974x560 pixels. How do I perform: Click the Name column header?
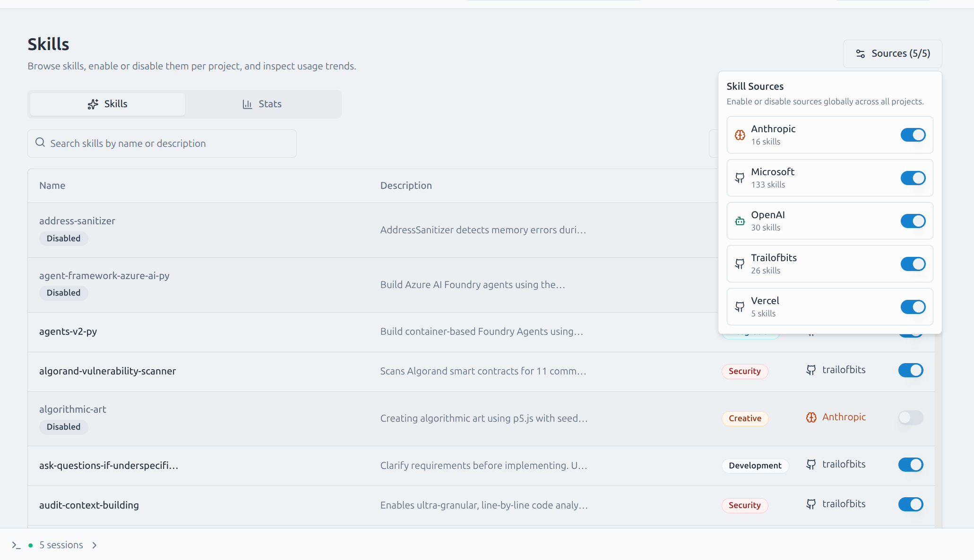pyautogui.click(x=52, y=186)
